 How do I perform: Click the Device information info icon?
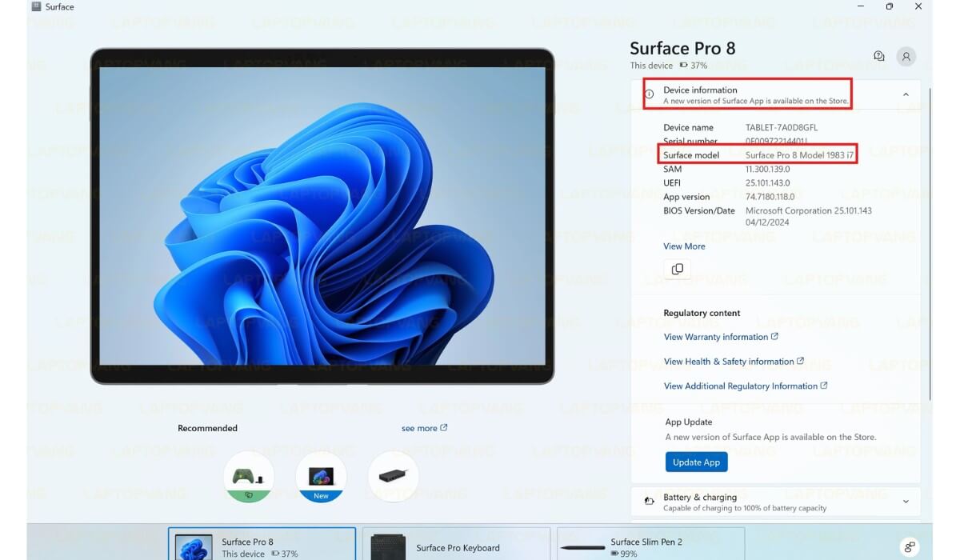pyautogui.click(x=650, y=94)
